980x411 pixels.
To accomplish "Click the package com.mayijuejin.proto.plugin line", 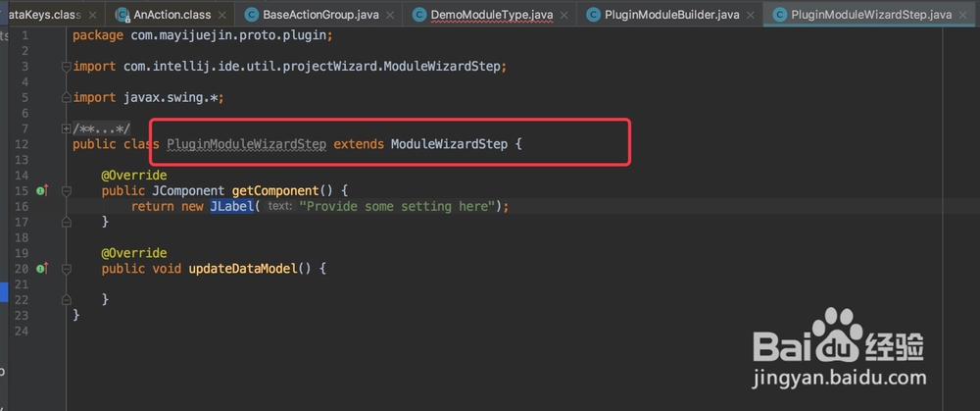I will pyautogui.click(x=203, y=35).
